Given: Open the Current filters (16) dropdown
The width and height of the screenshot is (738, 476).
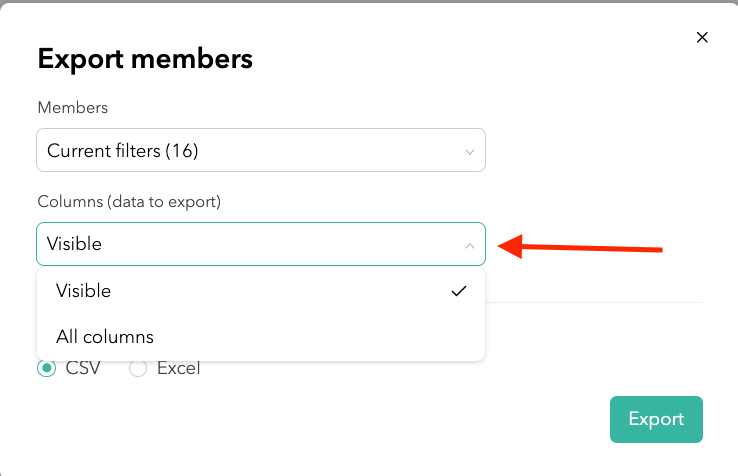Looking at the screenshot, I should 260,151.
